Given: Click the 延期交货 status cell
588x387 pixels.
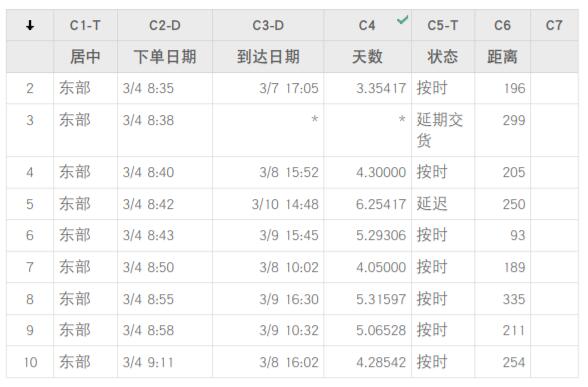Looking at the screenshot, I should click(443, 130).
